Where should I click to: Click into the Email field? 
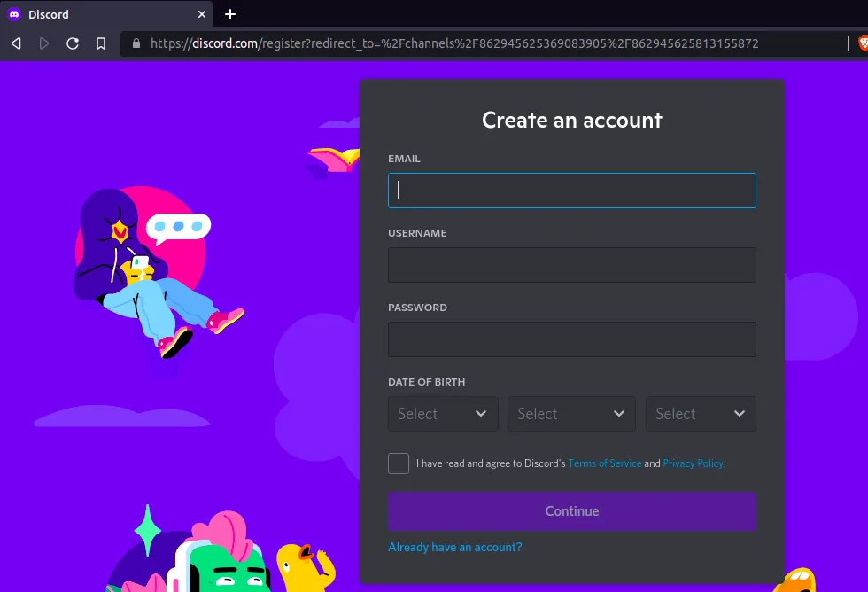point(572,191)
